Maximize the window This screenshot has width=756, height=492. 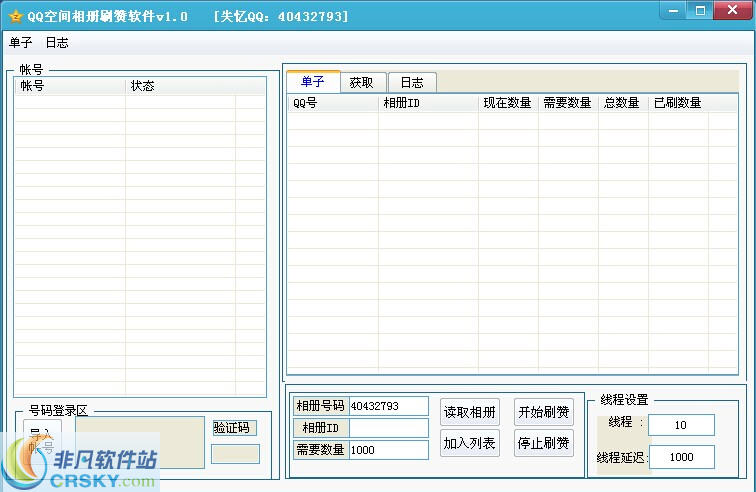pos(700,11)
